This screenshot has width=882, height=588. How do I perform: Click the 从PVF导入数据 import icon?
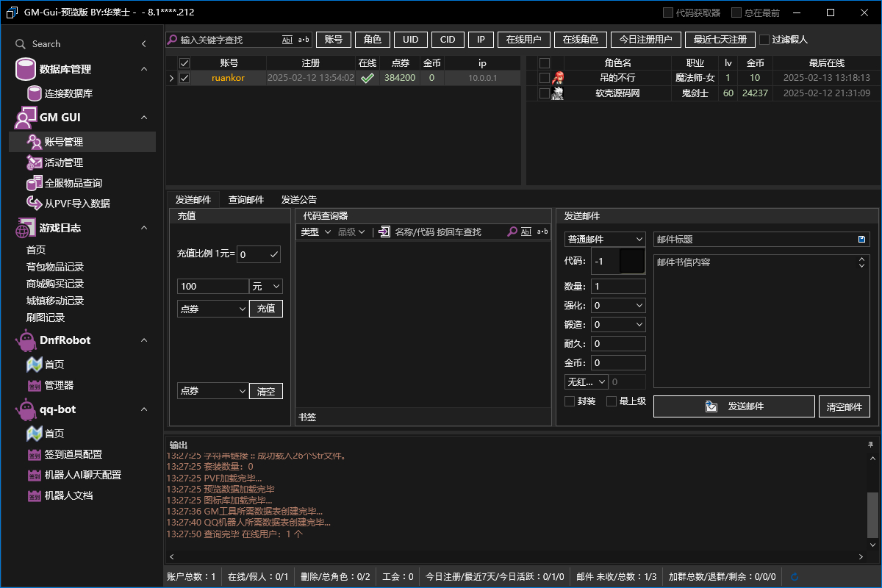[x=34, y=204]
